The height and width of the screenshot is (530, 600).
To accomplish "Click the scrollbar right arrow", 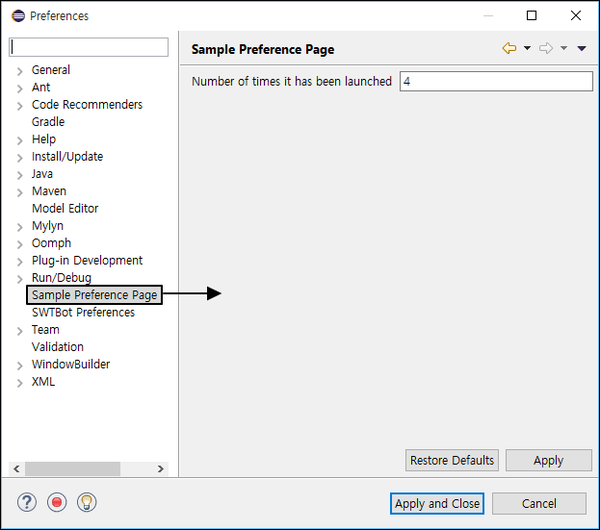I will [160, 469].
